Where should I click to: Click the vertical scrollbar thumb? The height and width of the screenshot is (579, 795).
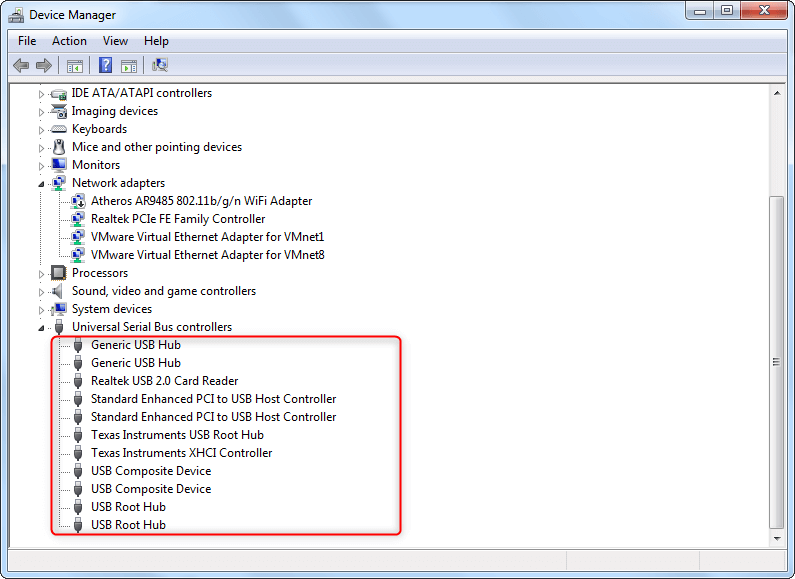point(777,362)
